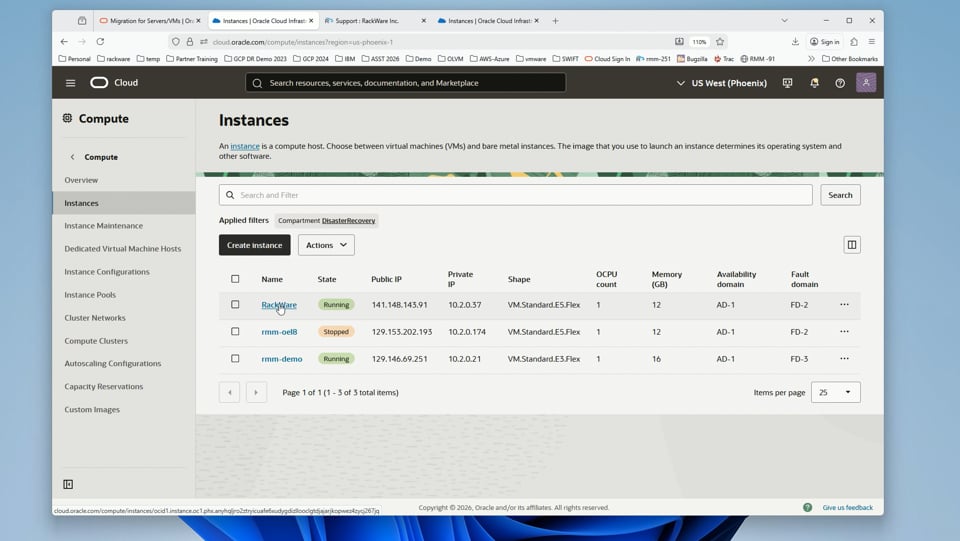
Task: Open the Other Bookmarks folder
Action: click(x=850, y=59)
